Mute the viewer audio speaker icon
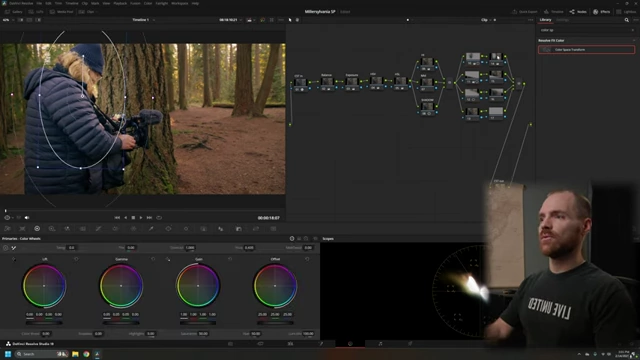 pos(27,218)
